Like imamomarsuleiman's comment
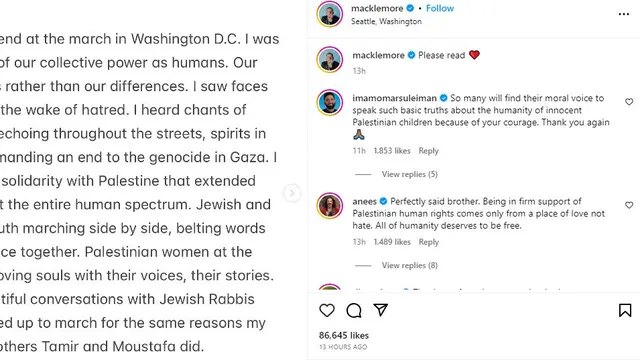The image size is (640, 360). coord(629,102)
